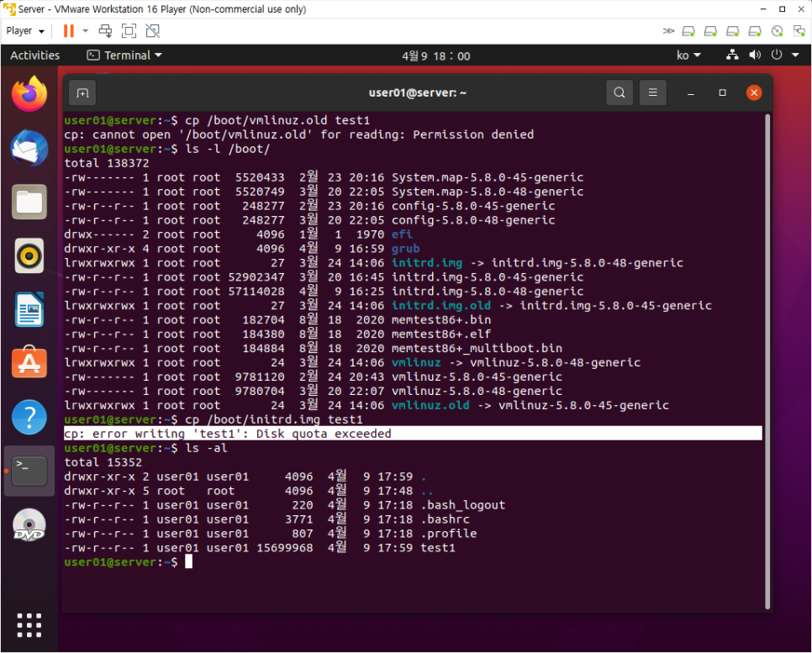The image size is (812, 653).
Task: Click the total 15352 line
Action: (103, 462)
